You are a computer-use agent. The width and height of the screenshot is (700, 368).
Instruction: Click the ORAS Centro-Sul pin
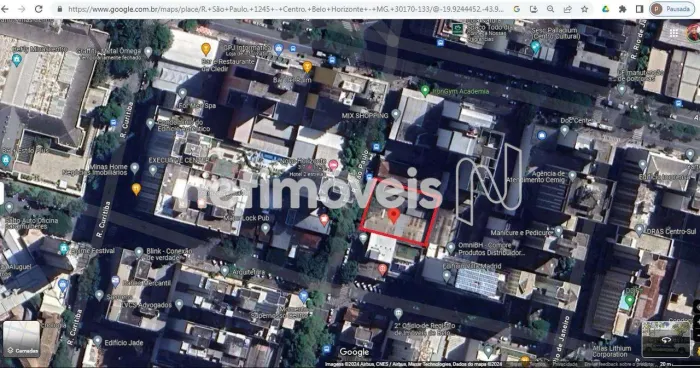click(x=639, y=230)
